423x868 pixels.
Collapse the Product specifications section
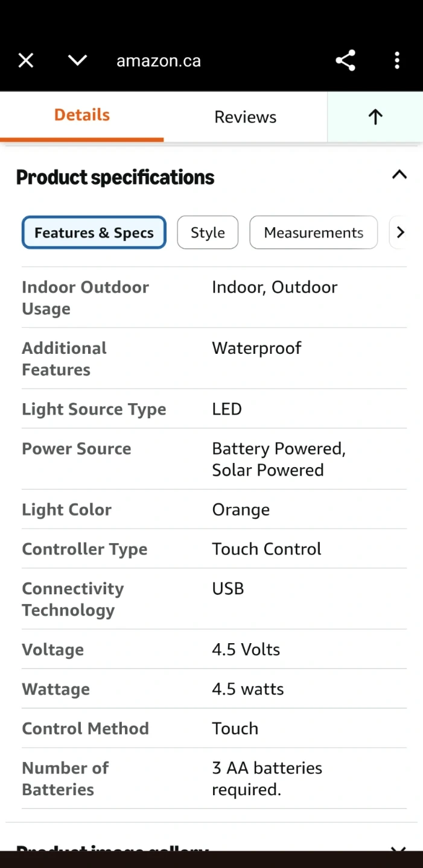[x=399, y=175]
